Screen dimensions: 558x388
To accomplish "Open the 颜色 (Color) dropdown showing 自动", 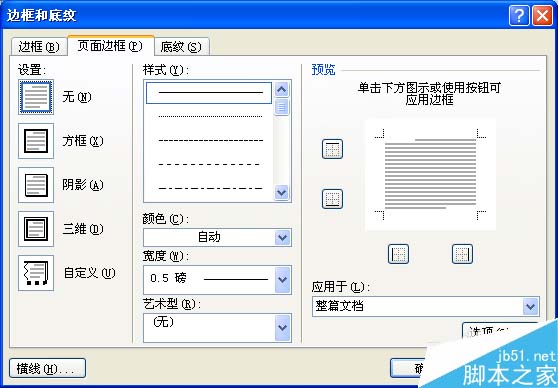I will pyautogui.click(x=217, y=237).
